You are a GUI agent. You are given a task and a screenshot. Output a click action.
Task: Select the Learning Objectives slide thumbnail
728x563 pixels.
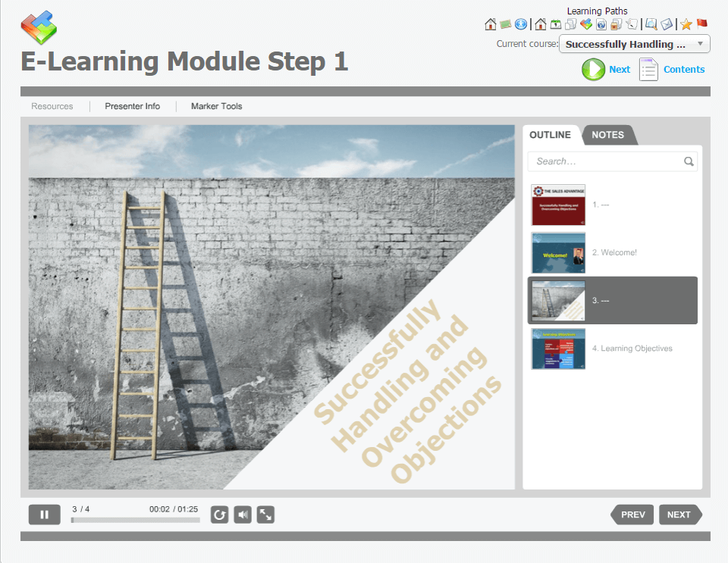[558, 349]
